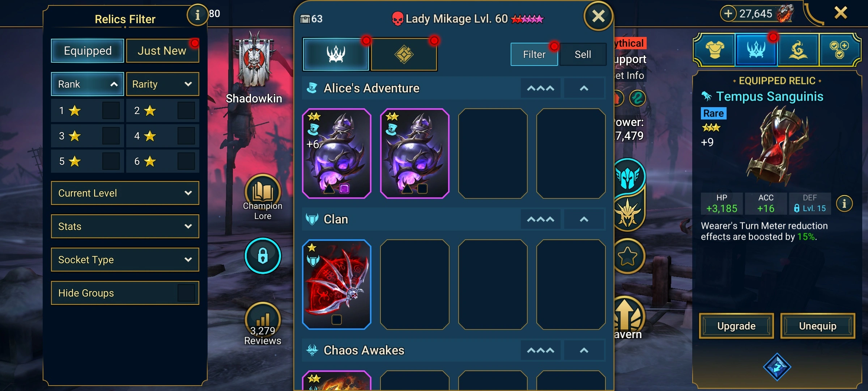The height and width of the screenshot is (391, 868).
Task: Click Relics Filter info icon
Action: click(197, 15)
